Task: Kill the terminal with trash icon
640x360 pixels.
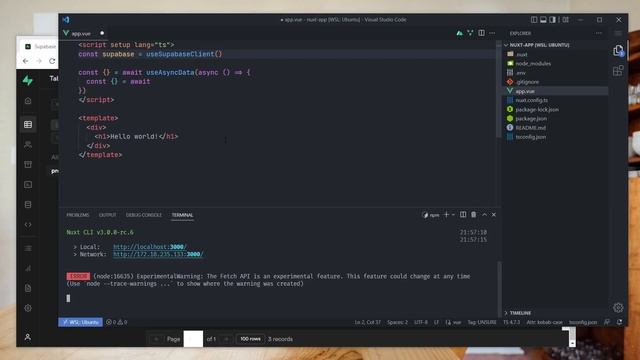Action: click(473, 215)
